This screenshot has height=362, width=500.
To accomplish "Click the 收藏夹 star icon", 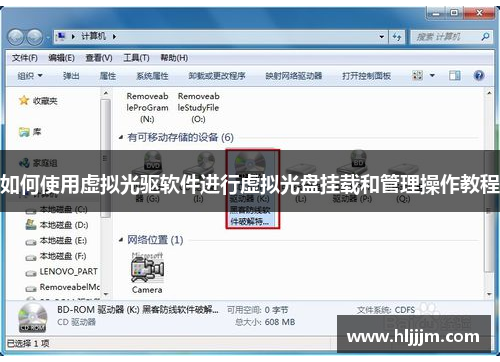I will click(24, 100).
